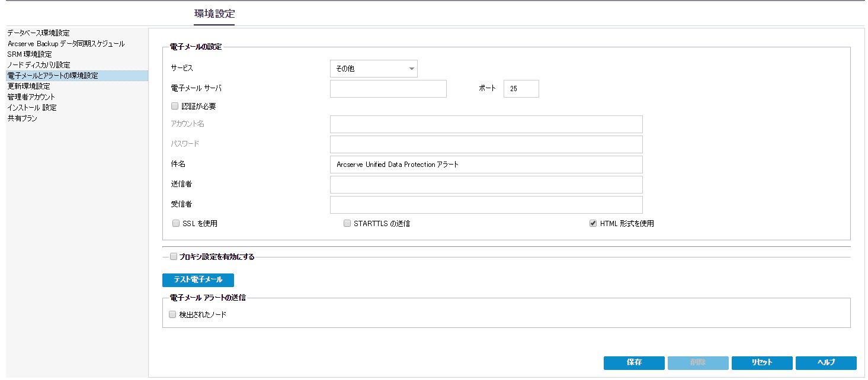Select ノード ディスカバリ設定 menu item

tap(39, 65)
